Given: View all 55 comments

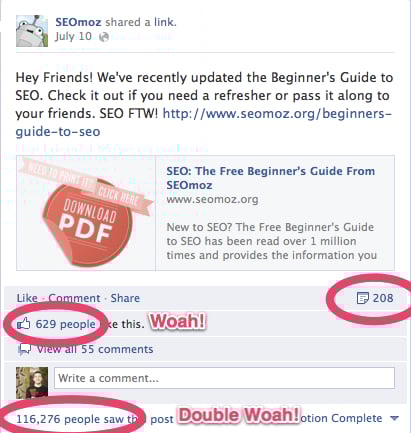Looking at the screenshot, I should click(95, 349).
